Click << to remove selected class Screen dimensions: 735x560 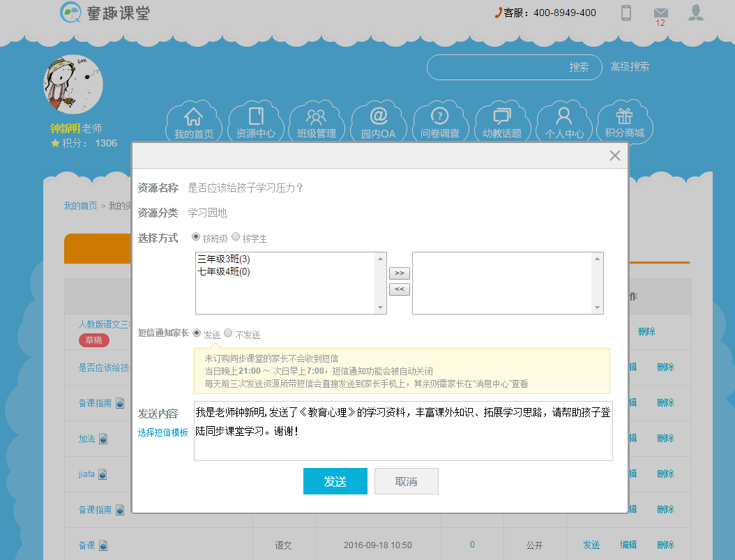pos(399,289)
